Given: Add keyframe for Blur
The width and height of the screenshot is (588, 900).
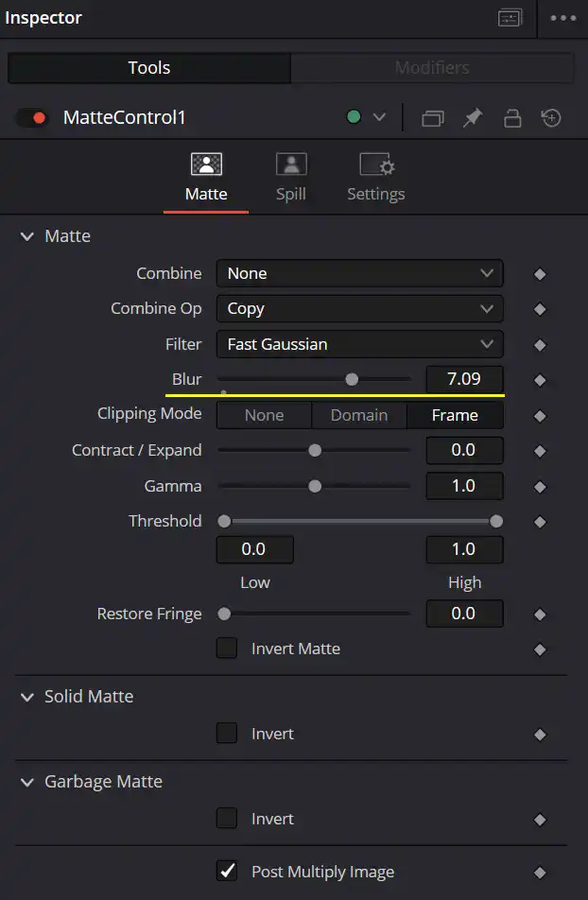Looking at the screenshot, I should (540, 380).
